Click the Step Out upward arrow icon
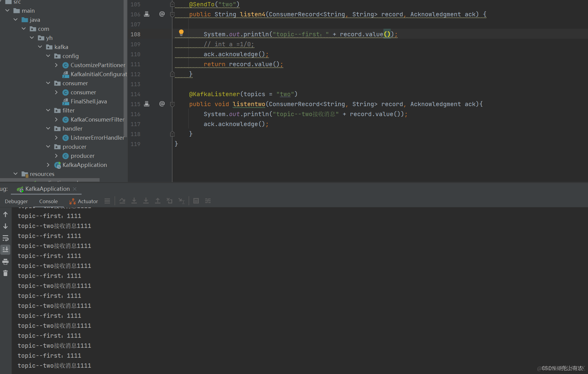 tap(158, 201)
